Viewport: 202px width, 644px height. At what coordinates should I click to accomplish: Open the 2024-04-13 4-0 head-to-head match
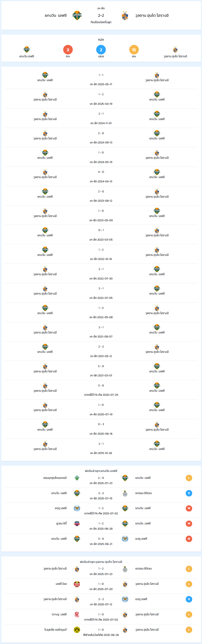click(x=101, y=176)
